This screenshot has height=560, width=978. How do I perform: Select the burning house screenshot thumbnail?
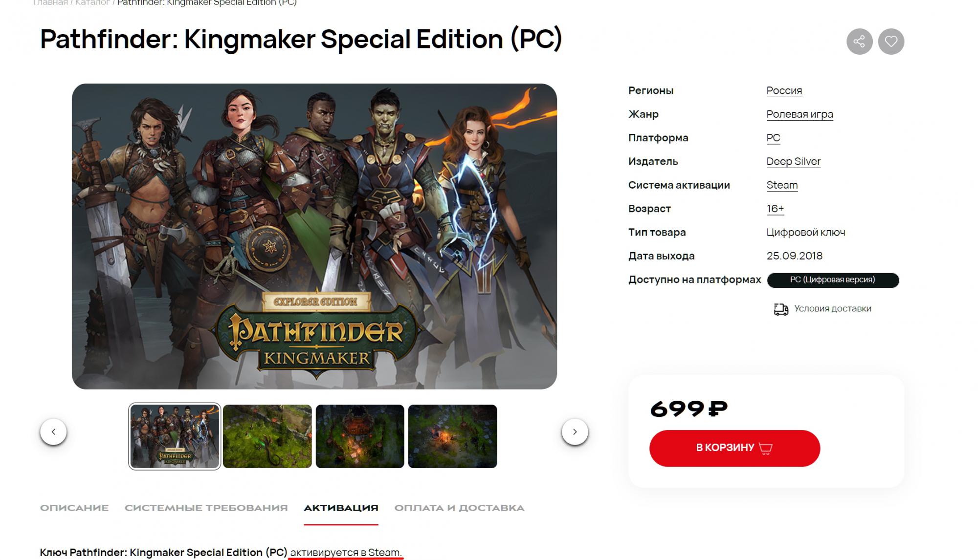(x=360, y=436)
